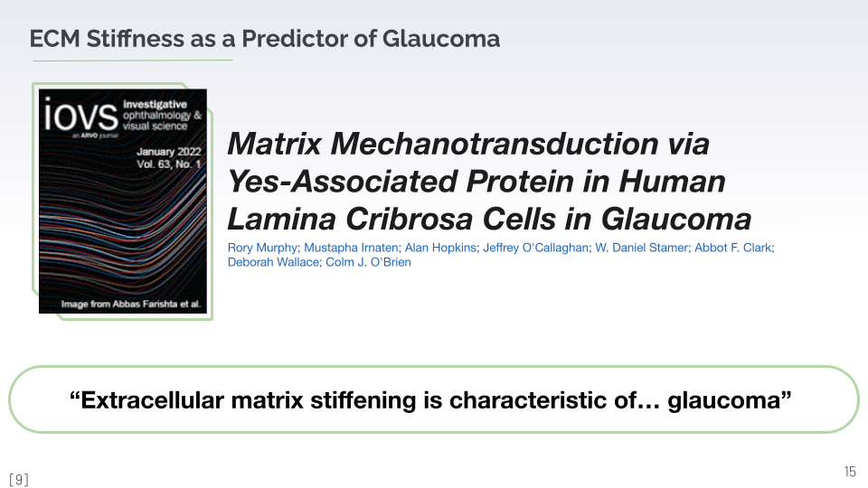Click the slide heading ECM Stiffness text
Image resolution: width=868 pixels, height=488 pixels.
[x=264, y=39]
